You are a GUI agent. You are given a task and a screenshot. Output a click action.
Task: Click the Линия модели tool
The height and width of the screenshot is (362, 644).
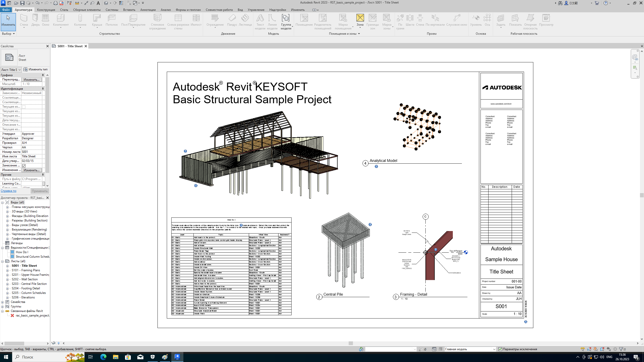click(x=272, y=22)
